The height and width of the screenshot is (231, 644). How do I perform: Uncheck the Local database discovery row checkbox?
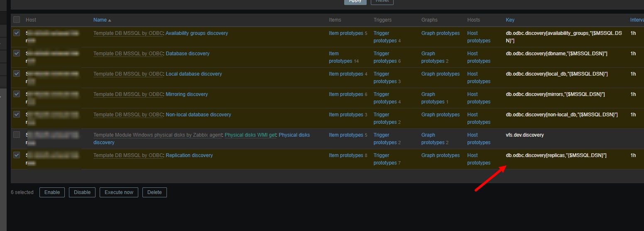coord(17,74)
